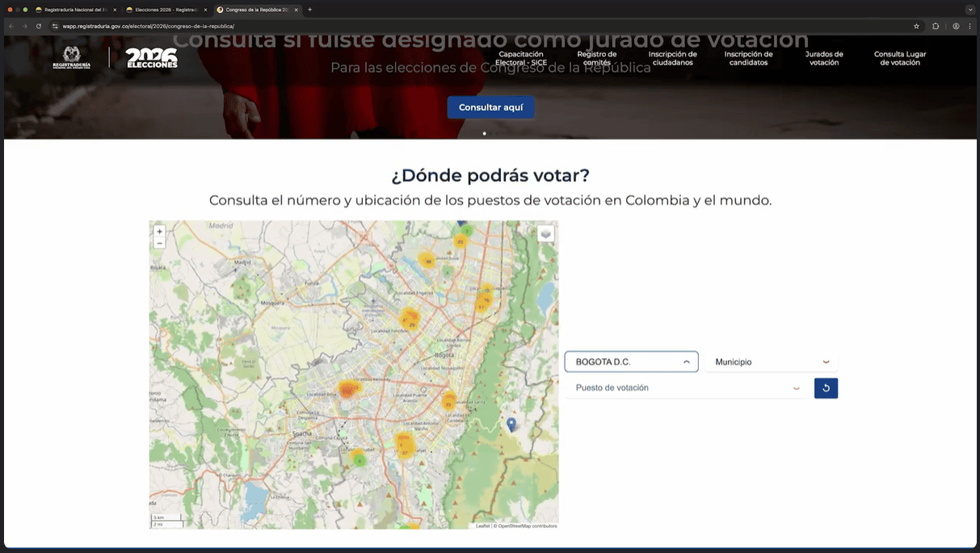Zoom in on the polling map
Image resolution: width=980 pixels, height=553 pixels.
pyautogui.click(x=159, y=232)
